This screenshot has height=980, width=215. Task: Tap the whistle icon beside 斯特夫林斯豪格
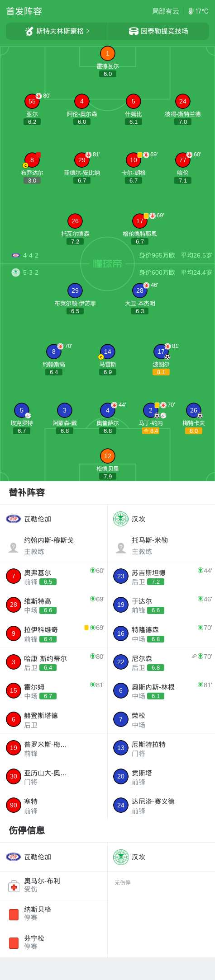(x=29, y=31)
